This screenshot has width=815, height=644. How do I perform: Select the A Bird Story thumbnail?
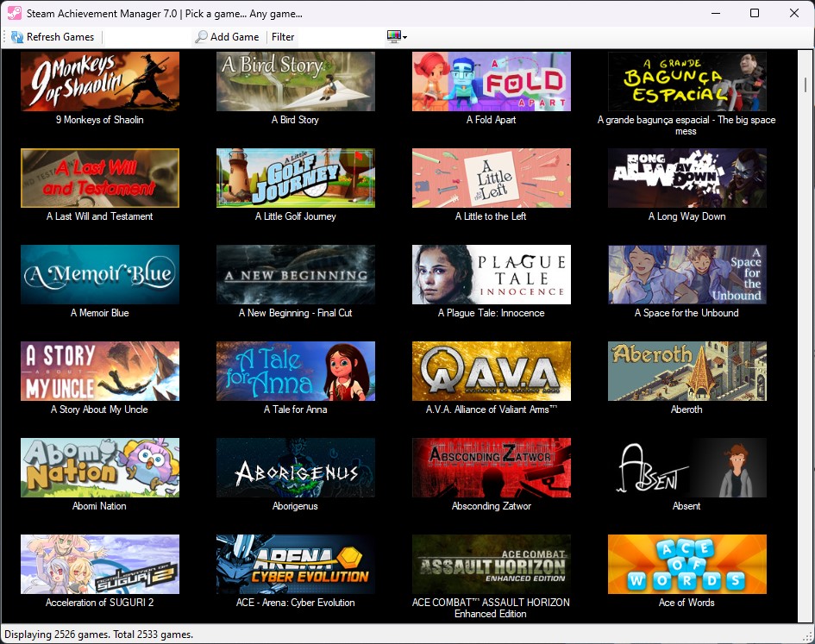pyautogui.click(x=295, y=81)
